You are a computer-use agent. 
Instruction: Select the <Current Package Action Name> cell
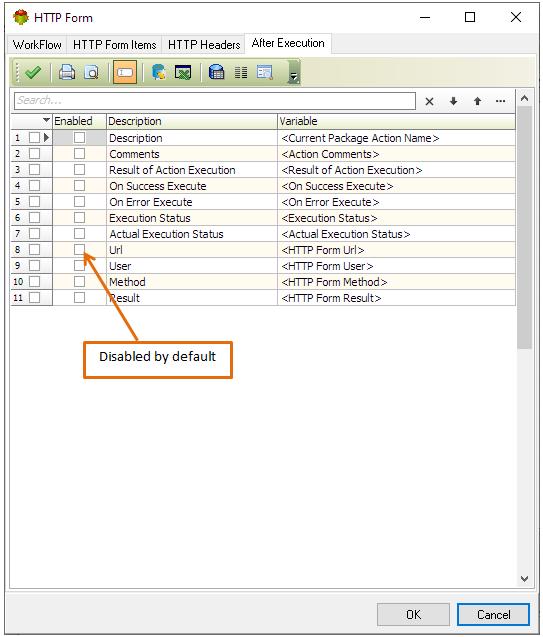click(x=396, y=138)
